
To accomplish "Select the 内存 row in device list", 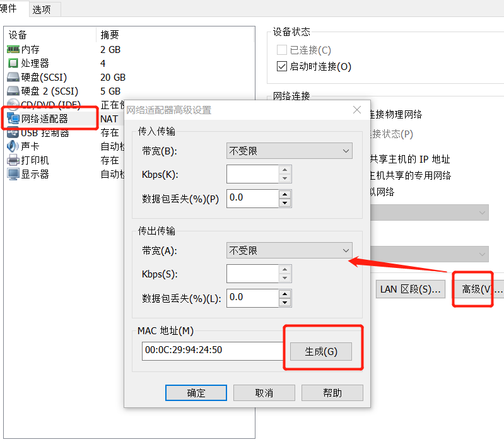I will 129,49.
